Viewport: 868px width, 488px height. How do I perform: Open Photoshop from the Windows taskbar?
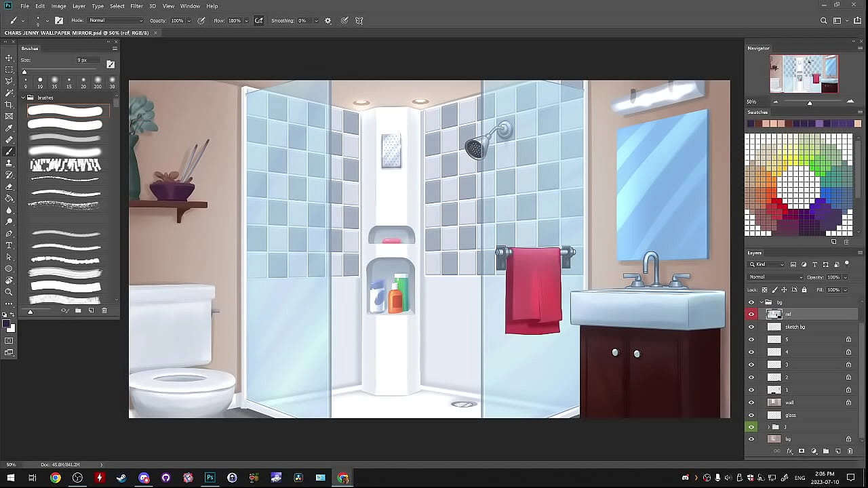[x=210, y=478]
